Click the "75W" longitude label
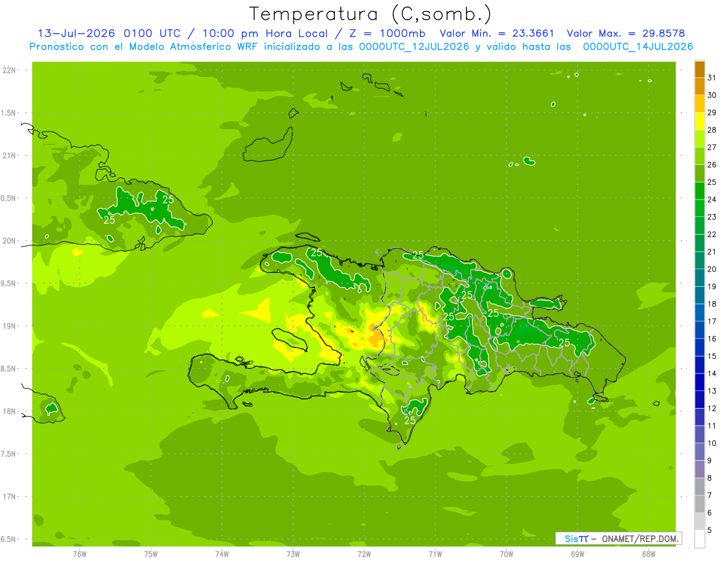 [151, 554]
